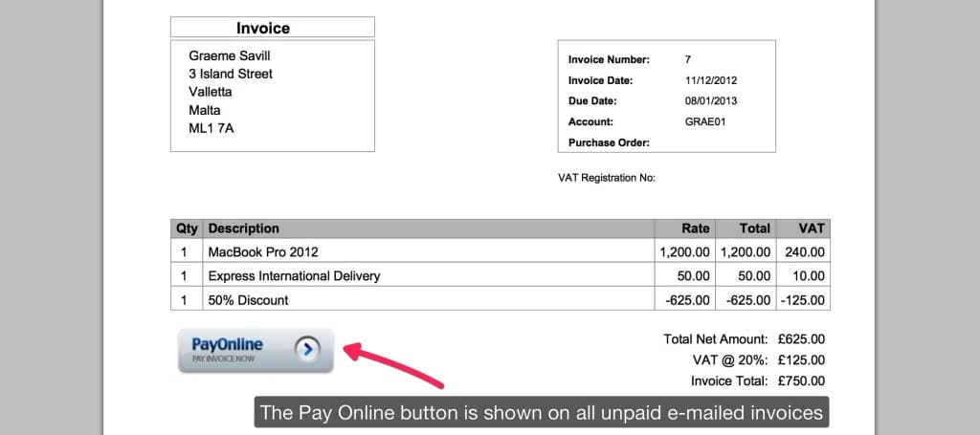Select the Invoice Date 11/12/2012
Viewport: 980px width, 435px height.
[x=711, y=80]
